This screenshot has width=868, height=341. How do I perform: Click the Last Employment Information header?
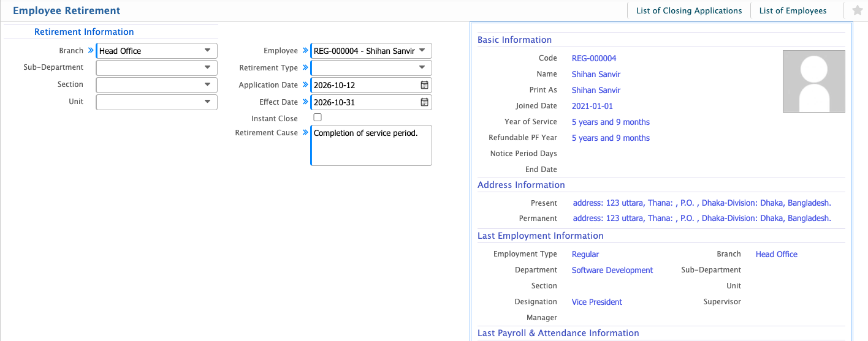coord(541,236)
